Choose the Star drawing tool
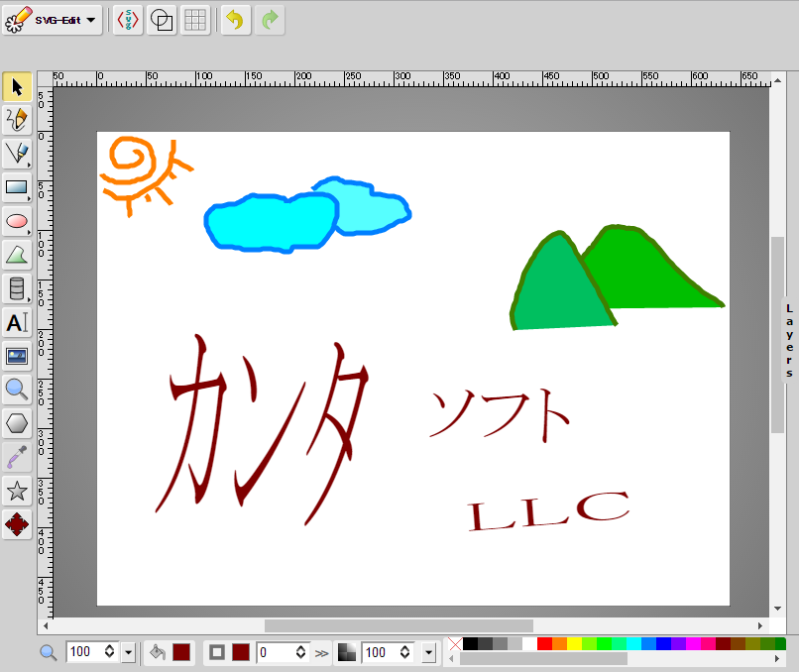 click(17, 490)
